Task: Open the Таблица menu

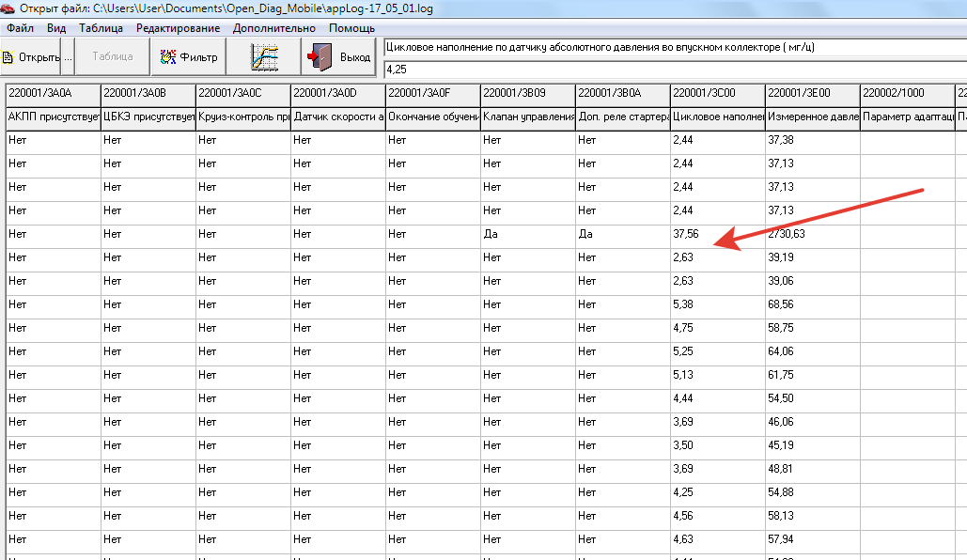Action: click(101, 28)
